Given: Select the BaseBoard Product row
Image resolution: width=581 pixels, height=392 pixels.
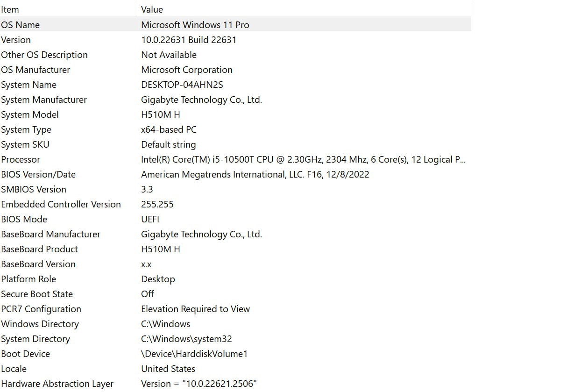Looking at the screenshot, I should click(x=39, y=249).
